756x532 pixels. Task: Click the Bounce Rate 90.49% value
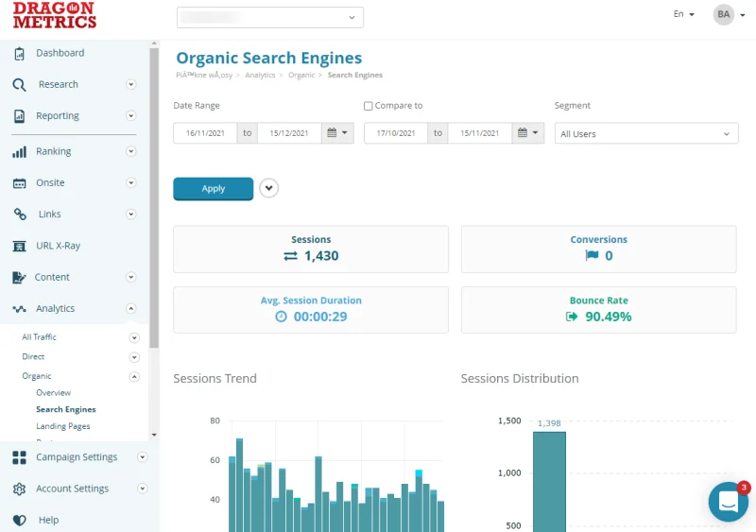pyautogui.click(x=609, y=317)
